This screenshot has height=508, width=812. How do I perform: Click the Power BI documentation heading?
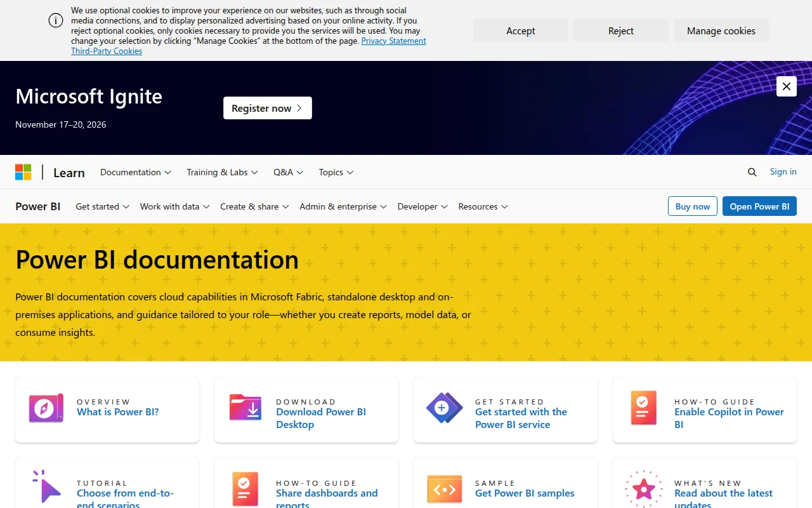click(x=157, y=259)
